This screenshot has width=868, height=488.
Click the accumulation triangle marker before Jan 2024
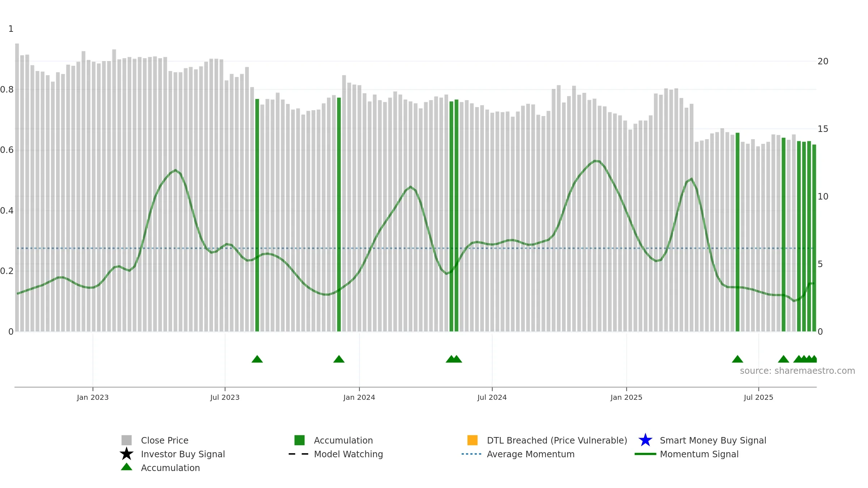(339, 359)
